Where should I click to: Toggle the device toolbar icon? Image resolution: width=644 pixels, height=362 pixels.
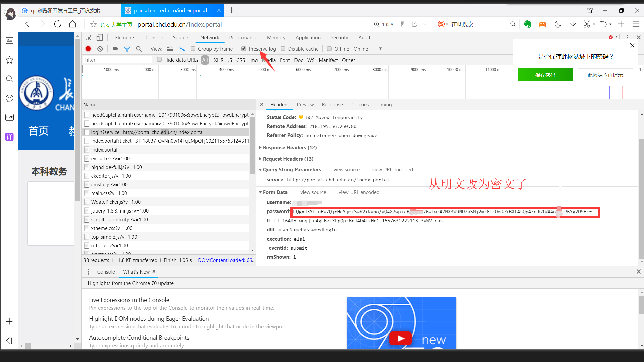point(100,38)
